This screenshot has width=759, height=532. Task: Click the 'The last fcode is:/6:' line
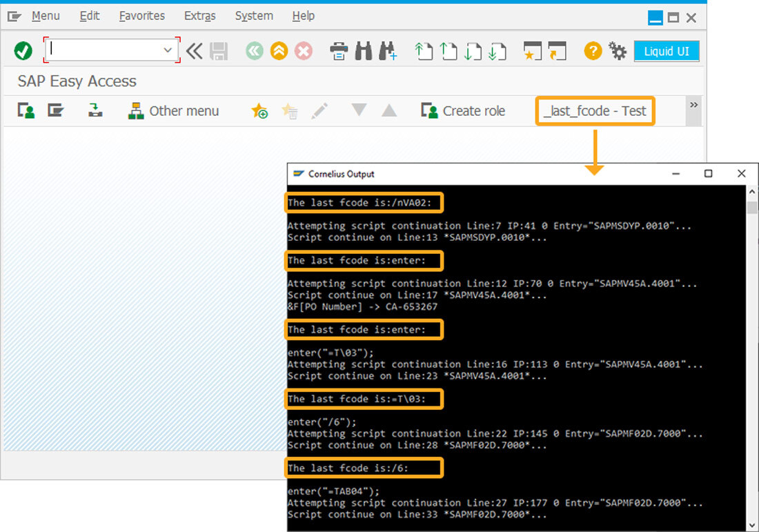(348, 468)
